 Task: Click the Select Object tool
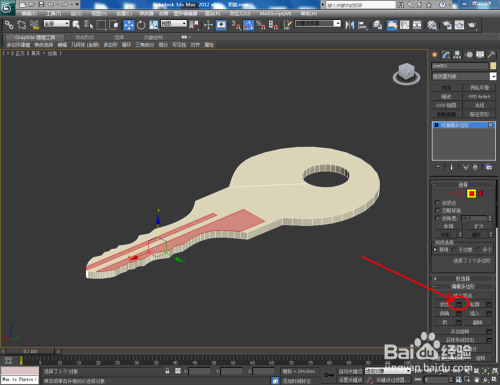tap(76, 25)
